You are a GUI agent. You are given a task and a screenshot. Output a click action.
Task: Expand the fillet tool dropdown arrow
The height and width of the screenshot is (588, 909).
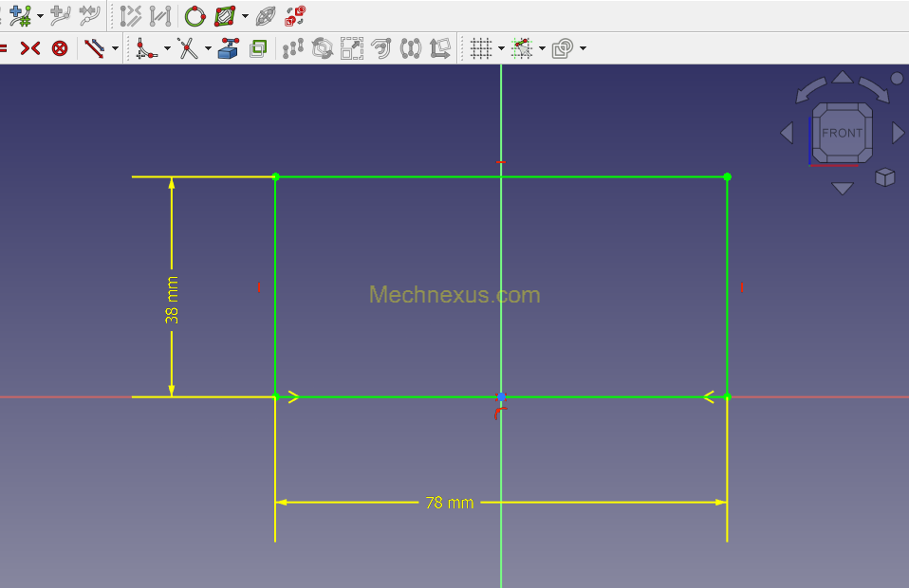point(166,48)
